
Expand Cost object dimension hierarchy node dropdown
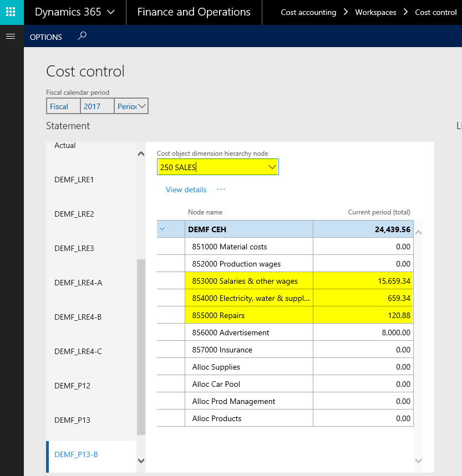pyautogui.click(x=272, y=167)
